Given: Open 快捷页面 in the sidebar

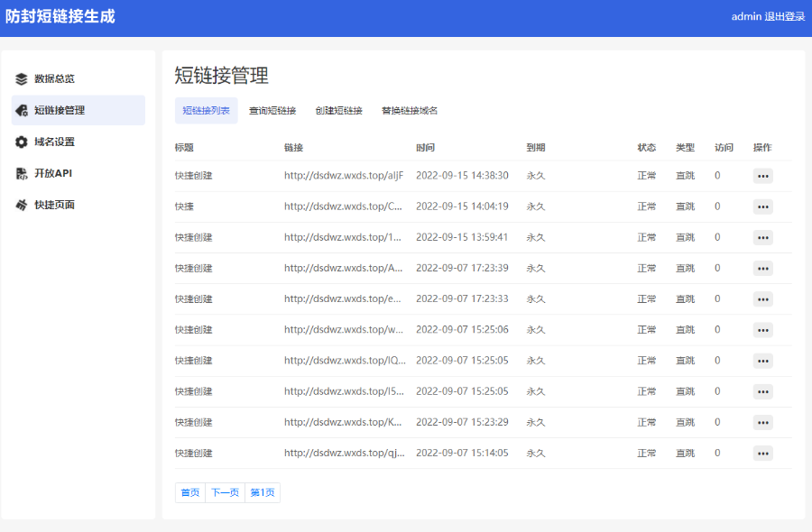Looking at the screenshot, I should click(78, 205).
